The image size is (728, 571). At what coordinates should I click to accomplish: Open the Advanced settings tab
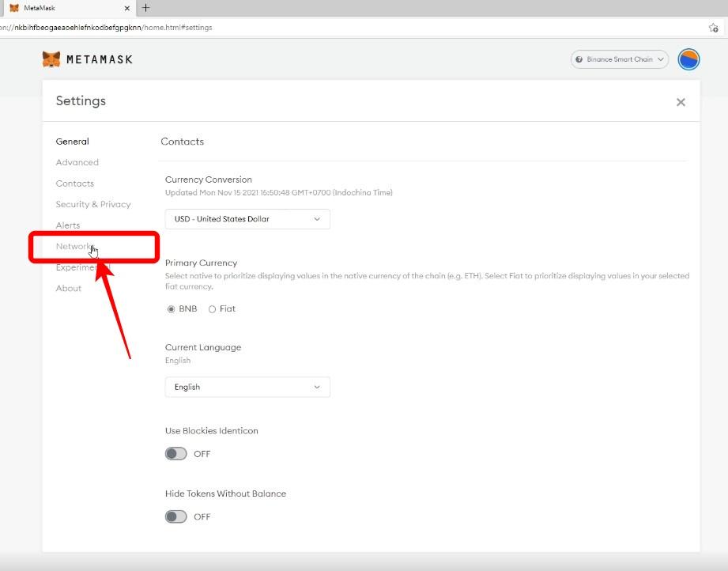77,162
